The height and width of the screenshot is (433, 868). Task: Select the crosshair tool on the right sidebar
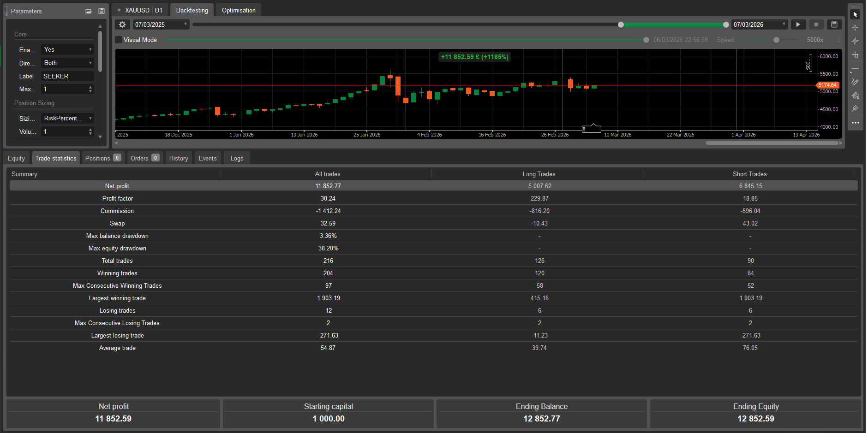[x=855, y=28]
